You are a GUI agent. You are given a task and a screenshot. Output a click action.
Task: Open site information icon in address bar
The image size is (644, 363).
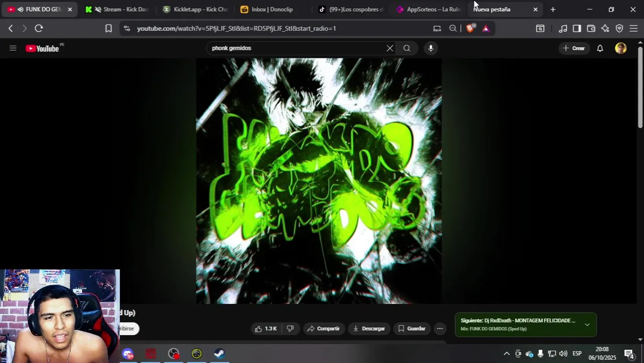click(x=126, y=29)
